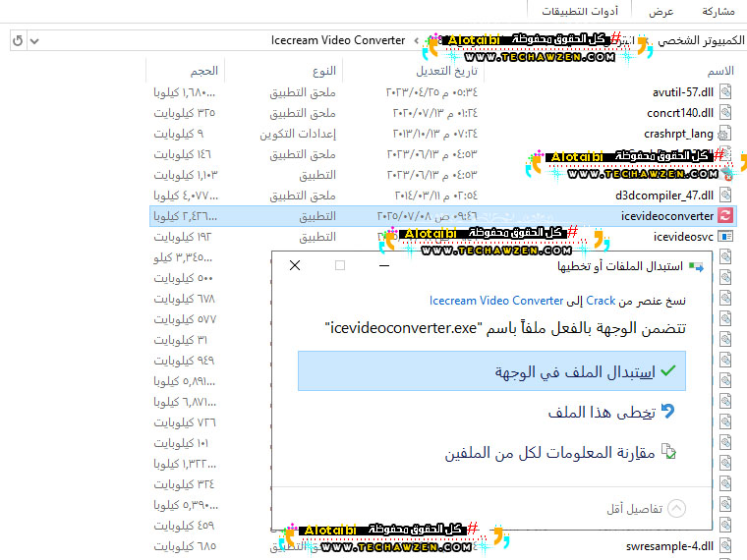Click the icevideoconverter application icon
Image resolution: width=747 pixels, height=560 pixels.
tap(725, 216)
